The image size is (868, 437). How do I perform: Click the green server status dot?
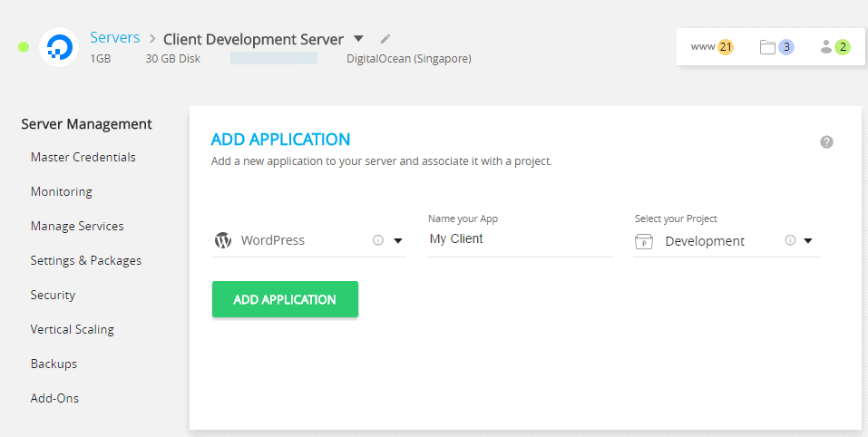click(24, 46)
